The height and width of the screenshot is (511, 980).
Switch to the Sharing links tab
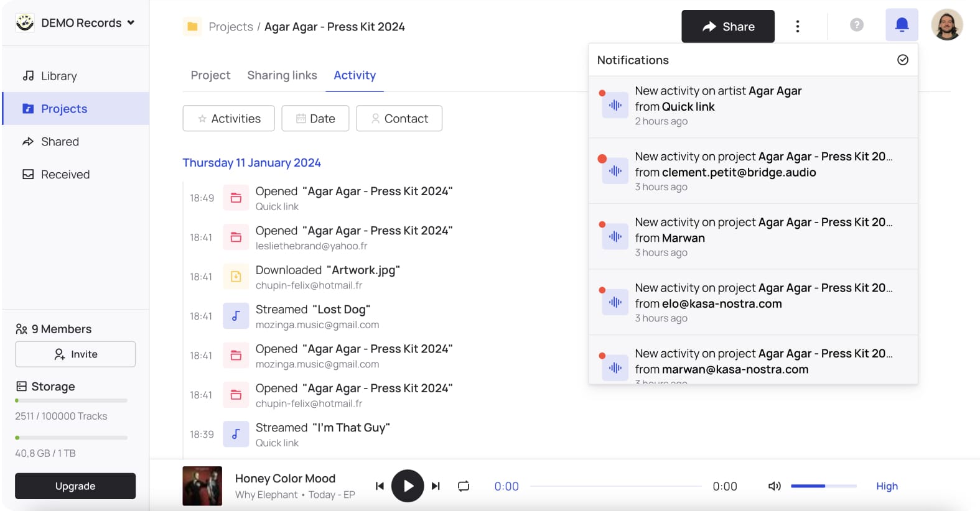click(282, 75)
